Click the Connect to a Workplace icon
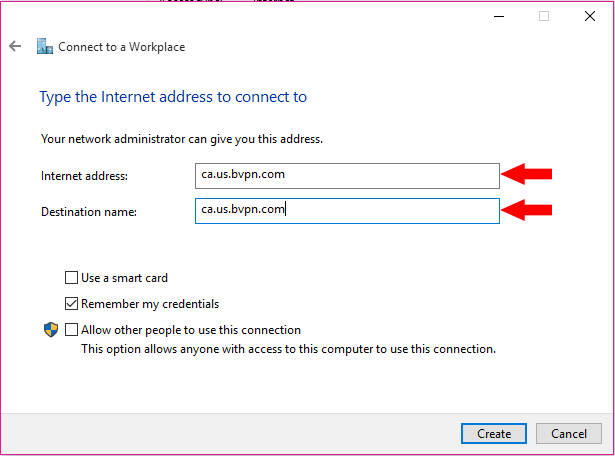This screenshot has height=456, width=615. click(44, 47)
